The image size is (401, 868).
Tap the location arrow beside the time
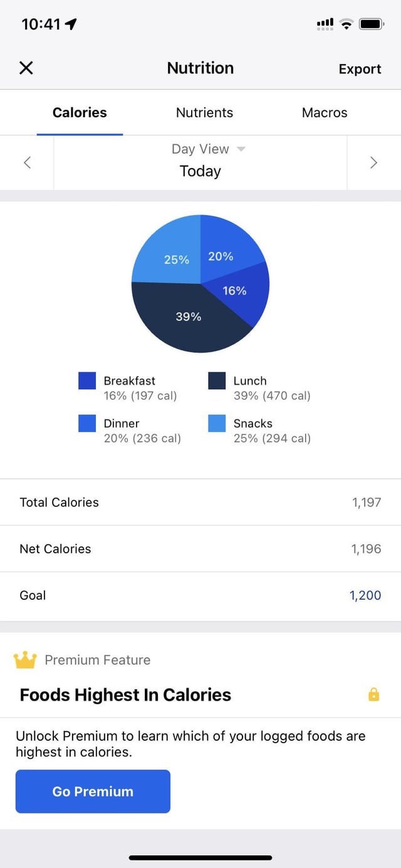pyautogui.click(x=71, y=24)
